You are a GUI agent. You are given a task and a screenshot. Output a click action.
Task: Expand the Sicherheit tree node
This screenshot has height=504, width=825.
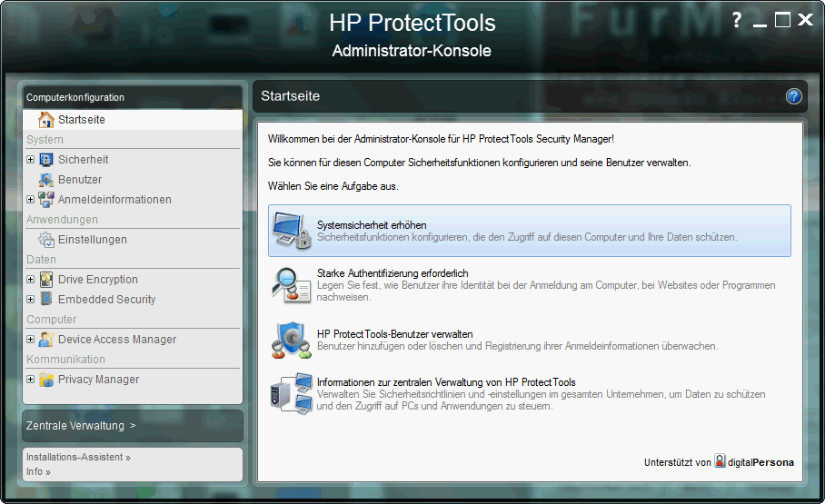tap(31, 160)
